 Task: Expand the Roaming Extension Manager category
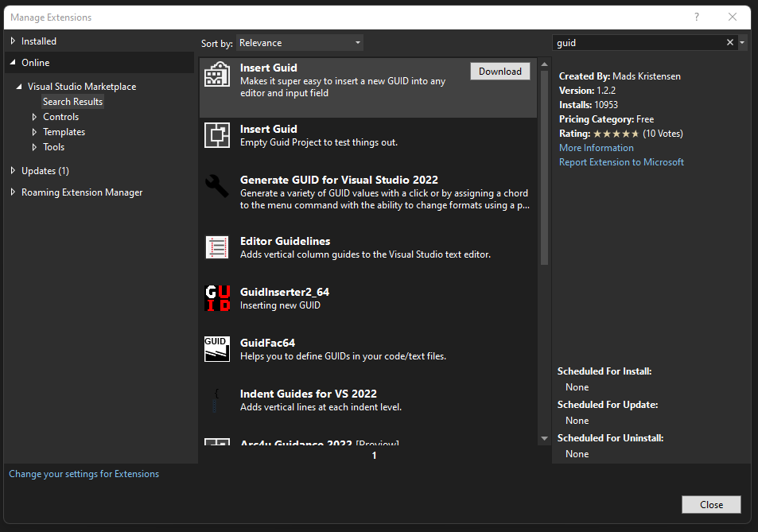(13, 192)
